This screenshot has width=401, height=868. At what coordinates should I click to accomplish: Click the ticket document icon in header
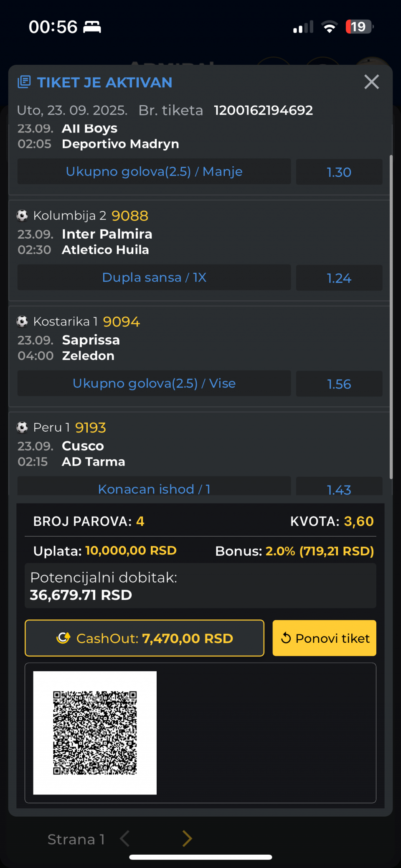coord(24,82)
